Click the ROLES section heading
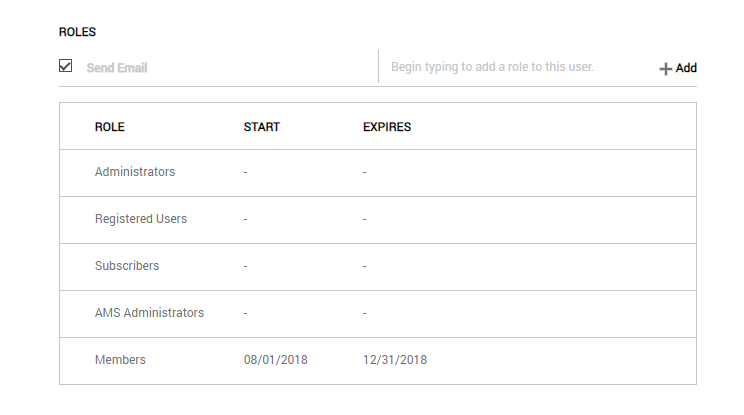Screen dimensions: 744x415 point(77,32)
